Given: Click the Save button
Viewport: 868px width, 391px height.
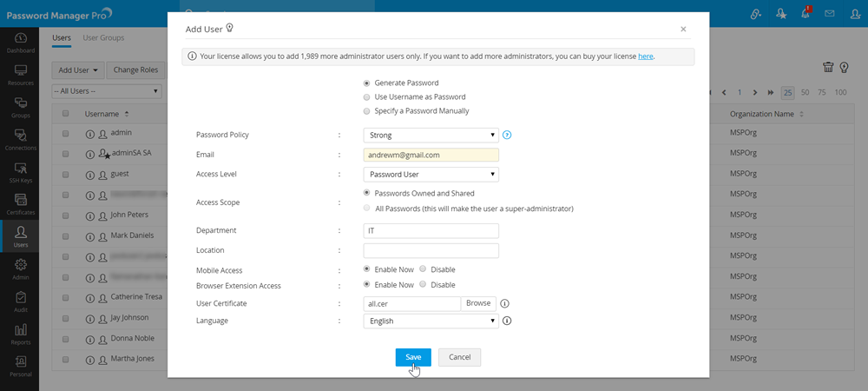Looking at the screenshot, I should point(413,357).
